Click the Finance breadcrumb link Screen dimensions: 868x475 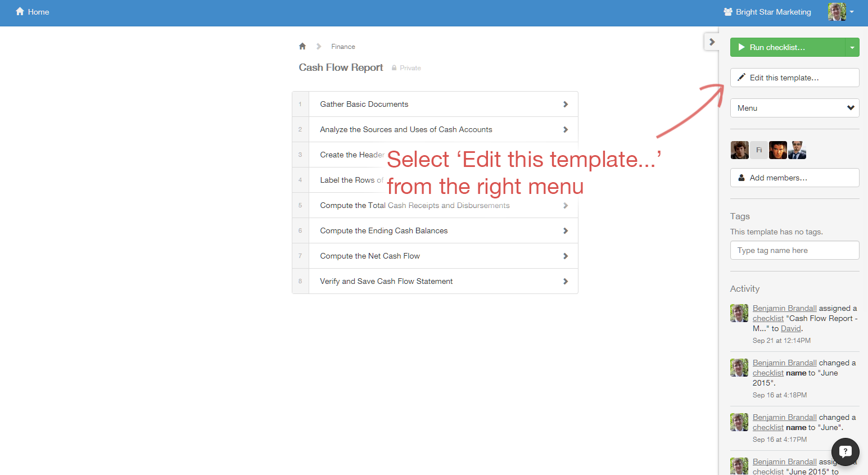pyautogui.click(x=343, y=47)
